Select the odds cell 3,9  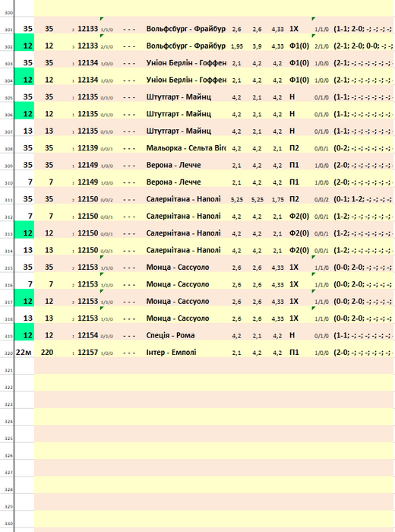pos(257,46)
